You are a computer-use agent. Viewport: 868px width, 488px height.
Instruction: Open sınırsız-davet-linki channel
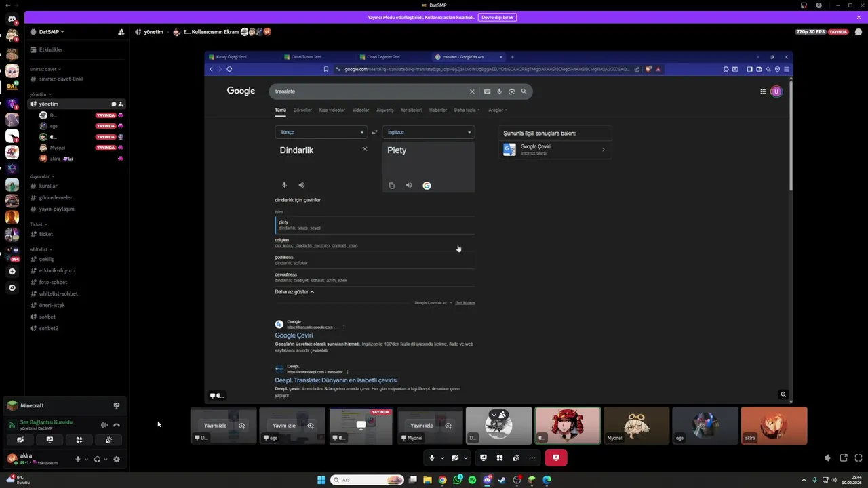point(76,79)
